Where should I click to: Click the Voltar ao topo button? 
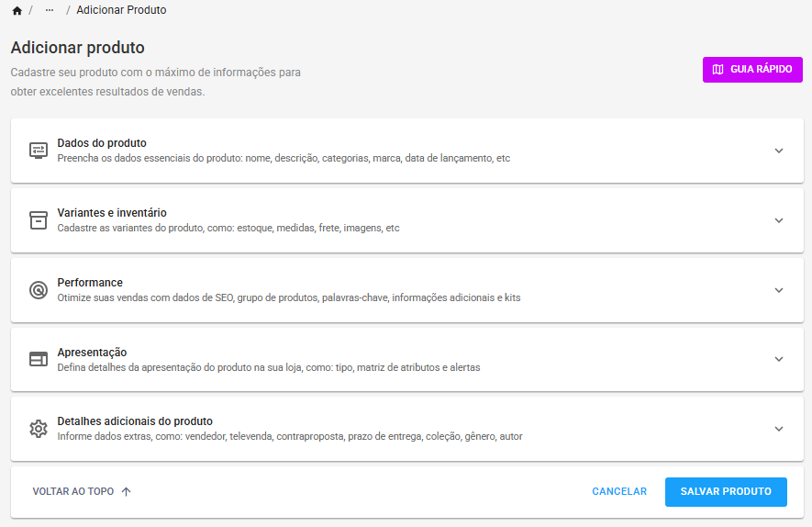(x=82, y=492)
